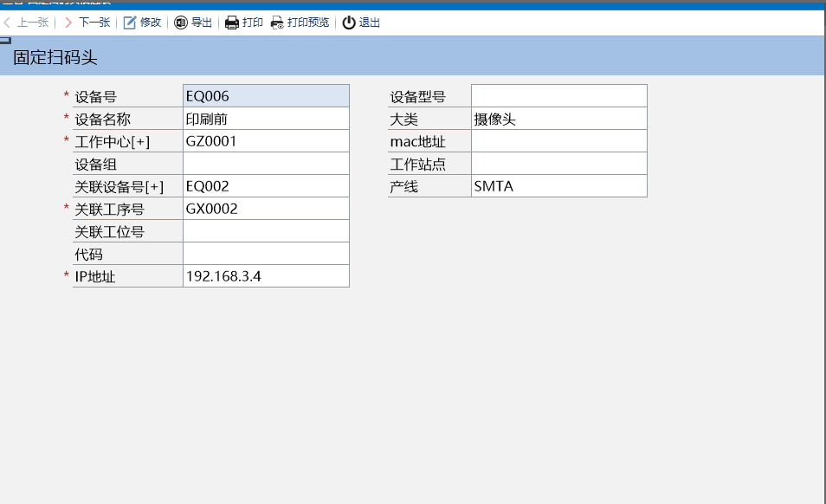Select the 设备号 field containing EQ006
Image resolution: width=826 pixels, height=504 pixels.
tap(266, 96)
